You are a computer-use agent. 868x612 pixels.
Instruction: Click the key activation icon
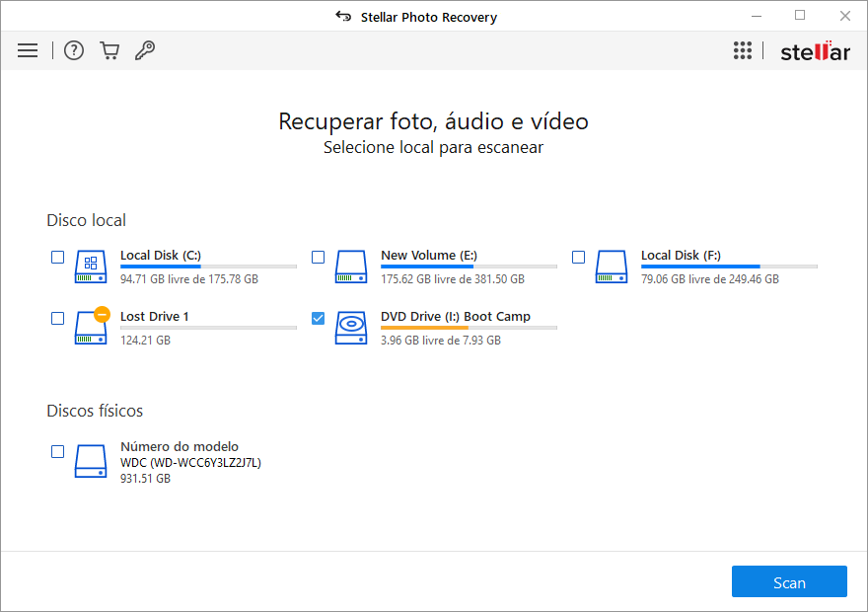point(145,50)
